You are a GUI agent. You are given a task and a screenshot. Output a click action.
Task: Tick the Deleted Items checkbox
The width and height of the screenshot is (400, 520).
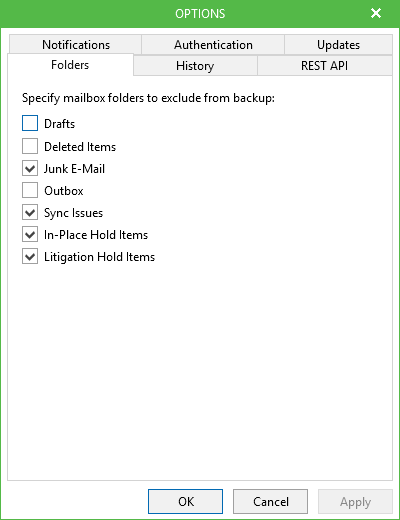click(30, 146)
